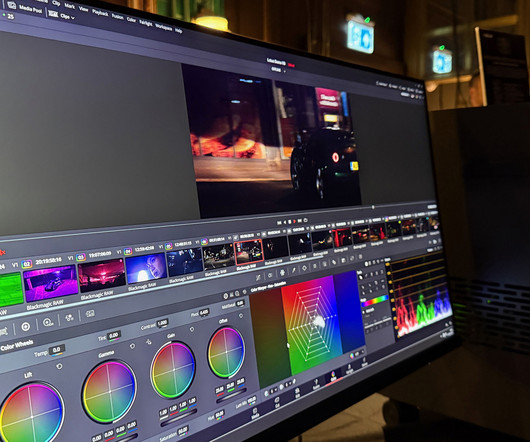Click the Tint value field
The height and width of the screenshot is (442, 530).
(x=114, y=335)
